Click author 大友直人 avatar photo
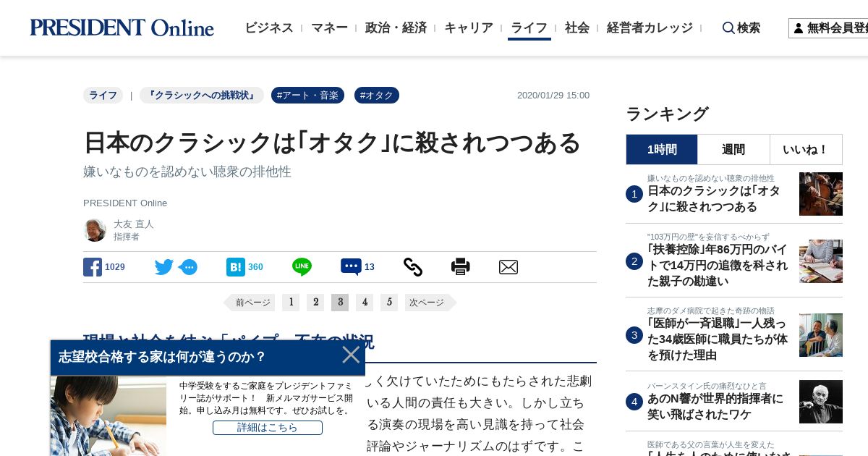The height and width of the screenshot is (456, 868). point(95,230)
